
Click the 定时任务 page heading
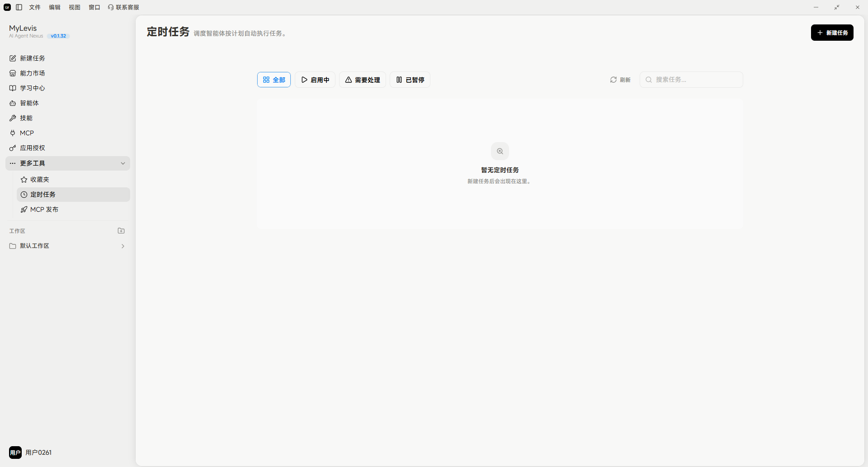tap(168, 32)
